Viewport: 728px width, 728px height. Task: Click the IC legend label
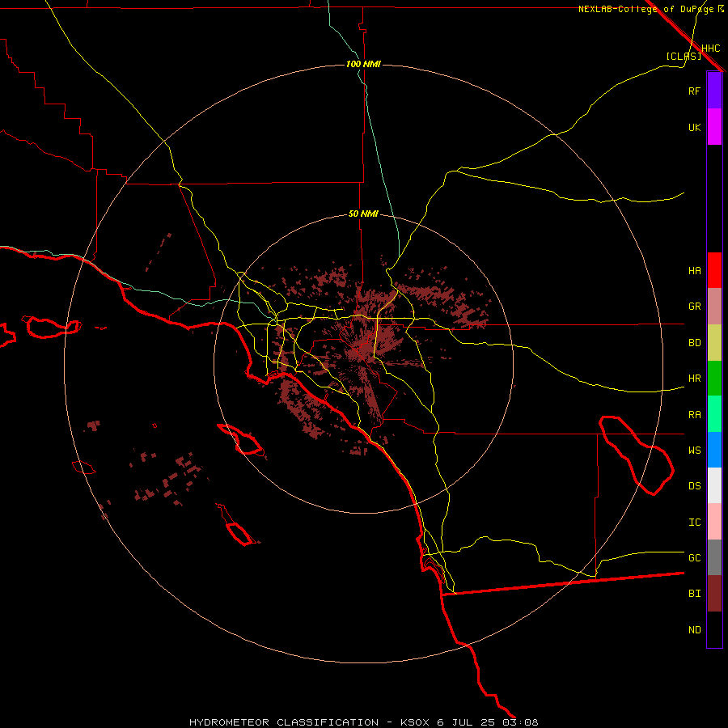[695, 523]
